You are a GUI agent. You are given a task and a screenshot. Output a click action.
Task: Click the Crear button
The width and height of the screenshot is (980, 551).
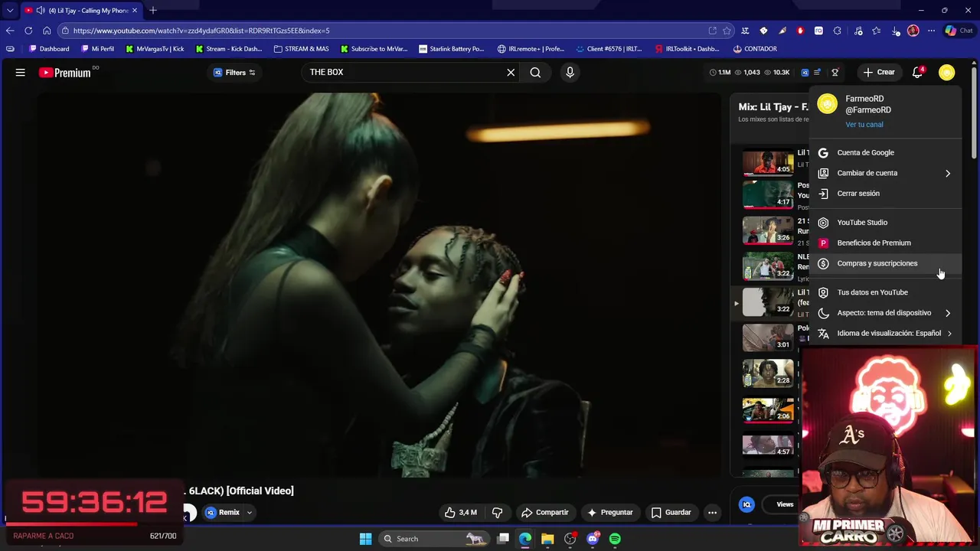point(878,73)
